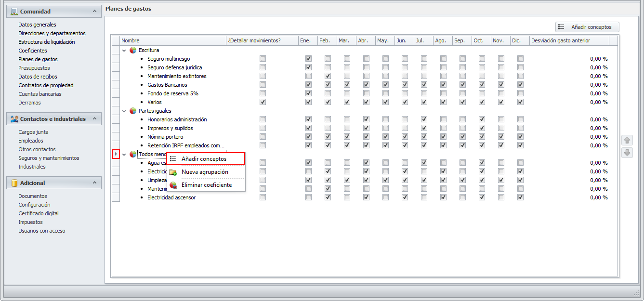Collapse the Escritura group
644x301 pixels.
[124, 50]
